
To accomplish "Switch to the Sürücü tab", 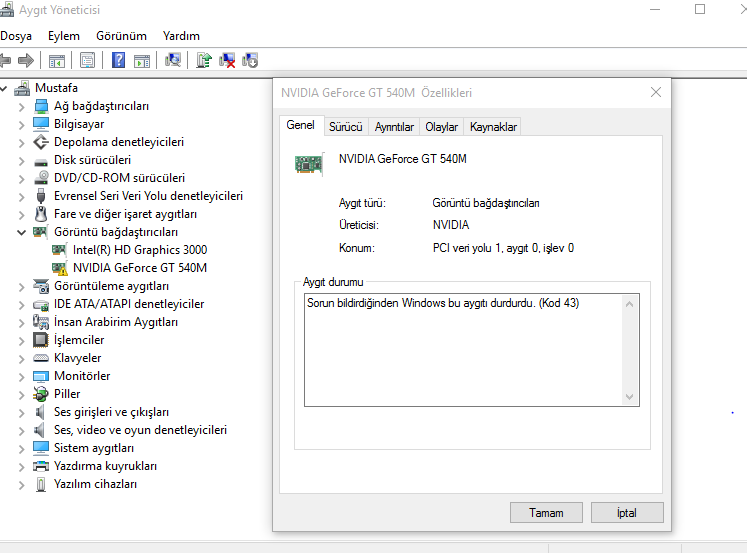I will click(x=345, y=127).
